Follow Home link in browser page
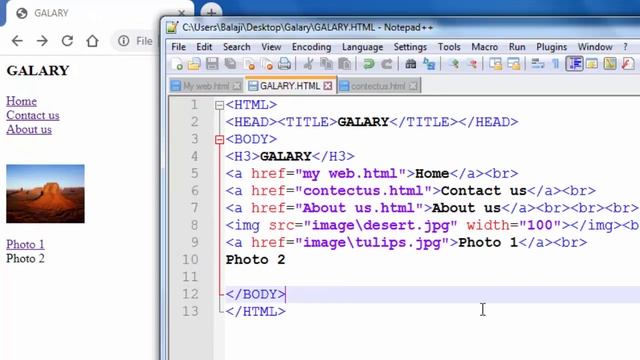 pos(21,101)
